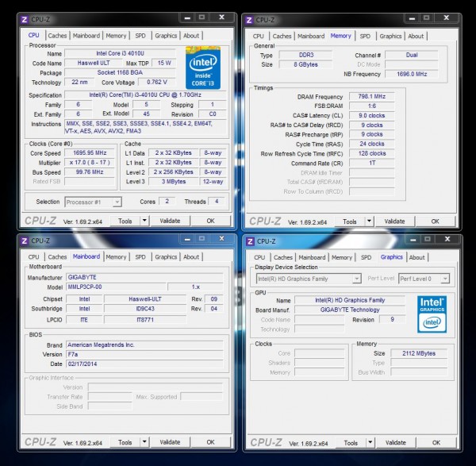This screenshot has width=476, height=466.
Task: Click Validate button in CPU tab window
Action: coord(170,221)
